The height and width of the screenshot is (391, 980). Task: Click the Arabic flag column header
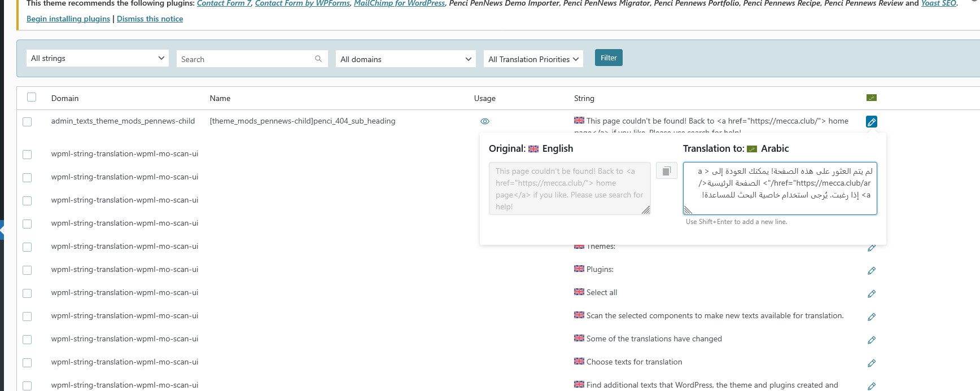[871, 98]
